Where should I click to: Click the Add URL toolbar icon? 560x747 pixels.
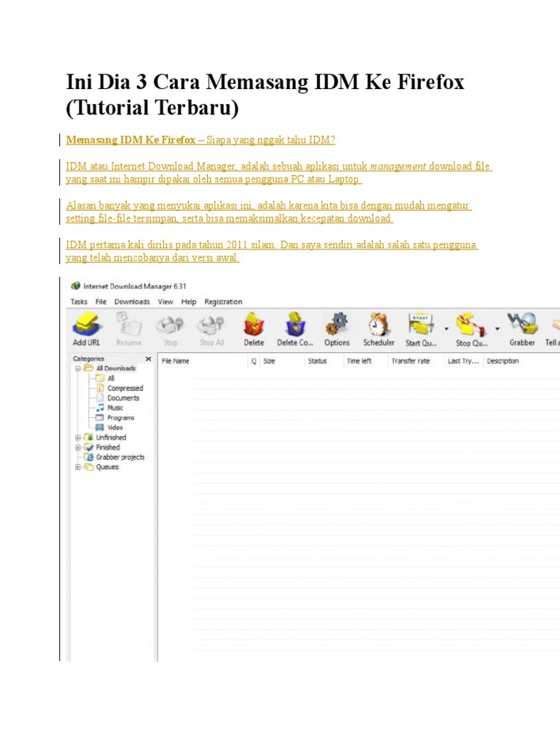coord(87,324)
